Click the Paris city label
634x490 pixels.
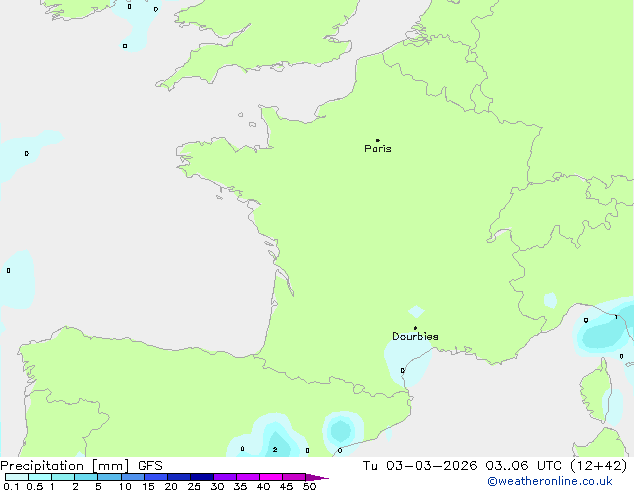click(x=378, y=149)
